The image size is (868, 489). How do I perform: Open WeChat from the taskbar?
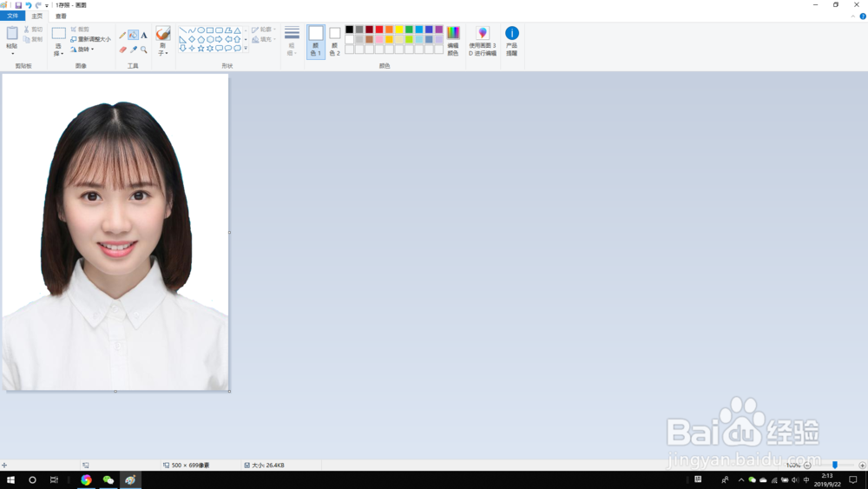click(108, 480)
